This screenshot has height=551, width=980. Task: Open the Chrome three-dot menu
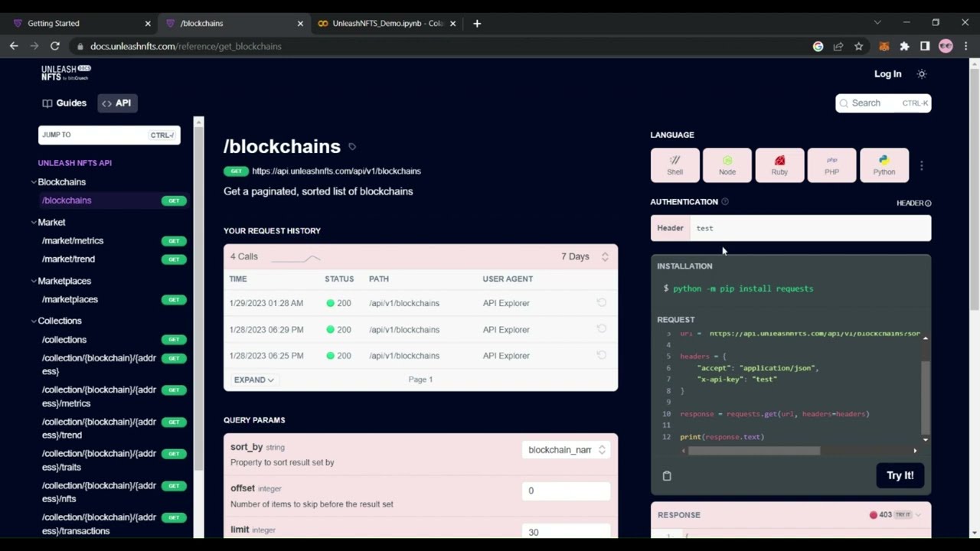[x=966, y=47]
